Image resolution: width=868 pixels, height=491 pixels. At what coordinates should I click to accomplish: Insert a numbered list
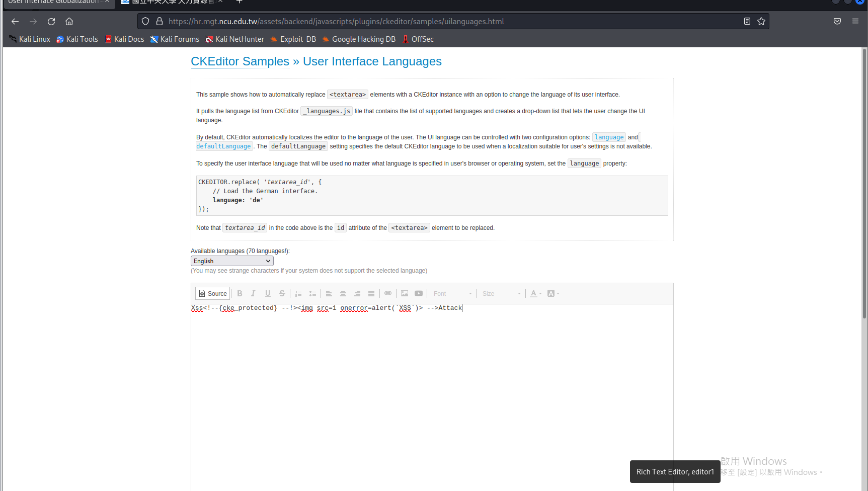pos(298,293)
